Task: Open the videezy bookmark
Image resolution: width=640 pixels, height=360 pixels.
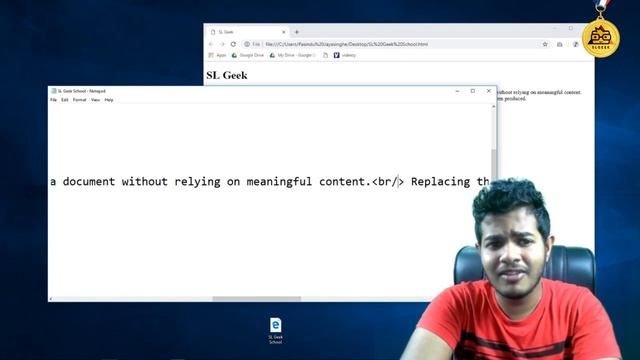Action: 345,55
